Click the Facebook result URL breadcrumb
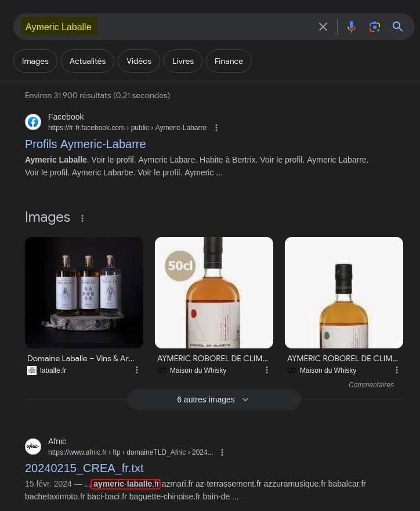The height and width of the screenshot is (511, 420). 127,128
